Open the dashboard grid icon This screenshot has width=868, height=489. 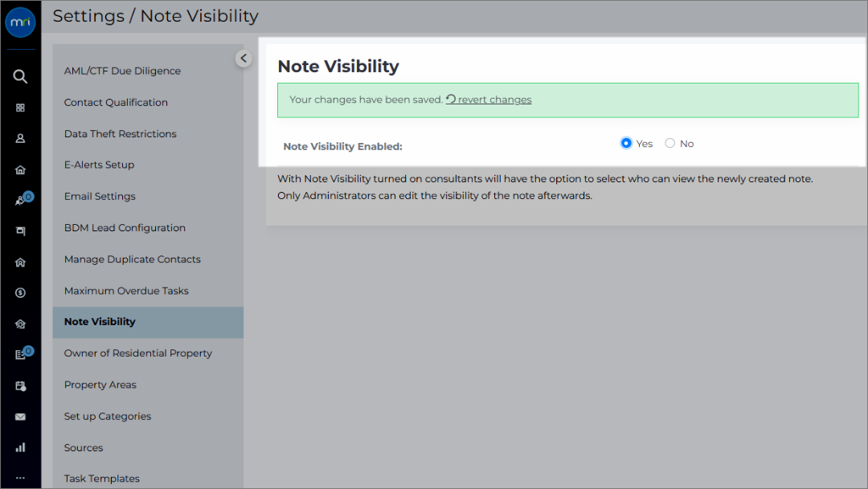[20, 108]
